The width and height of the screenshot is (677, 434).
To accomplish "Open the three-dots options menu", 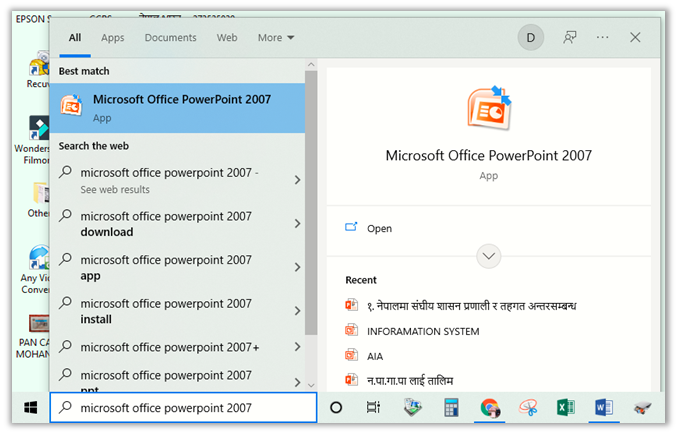I will tap(602, 38).
